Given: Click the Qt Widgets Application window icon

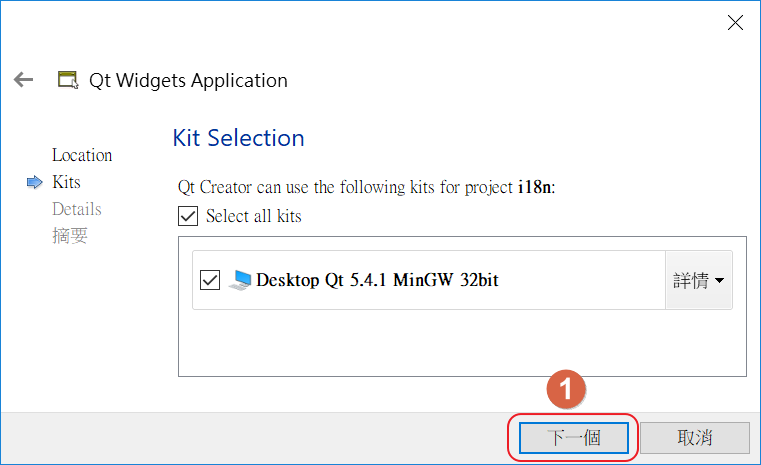Looking at the screenshot, I should 68,80.
